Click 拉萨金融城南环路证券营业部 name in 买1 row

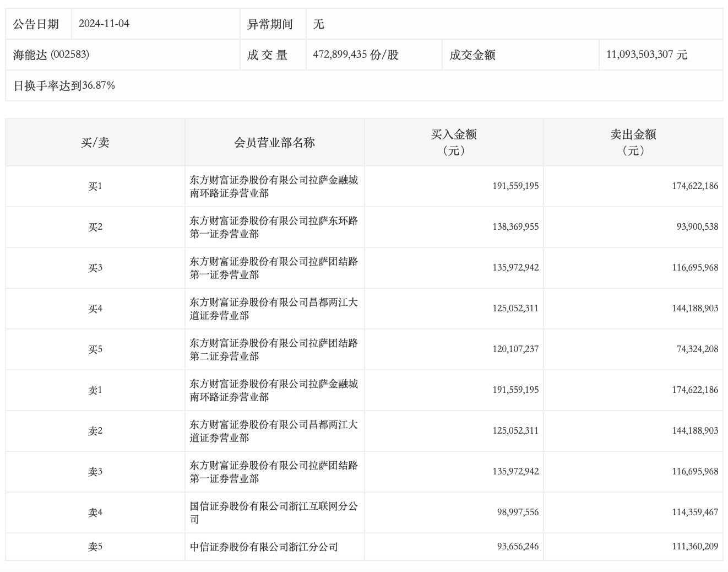pos(274,186)
